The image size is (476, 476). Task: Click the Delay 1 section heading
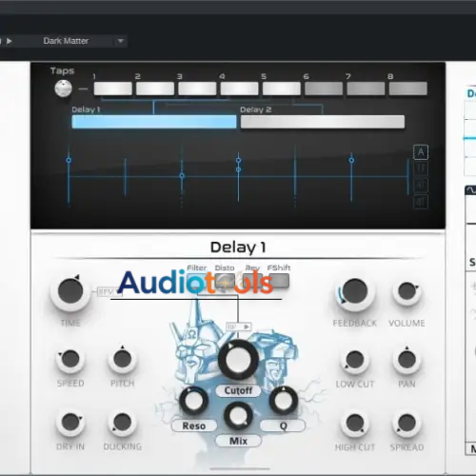pyautogui.click(x=238, y=248)
